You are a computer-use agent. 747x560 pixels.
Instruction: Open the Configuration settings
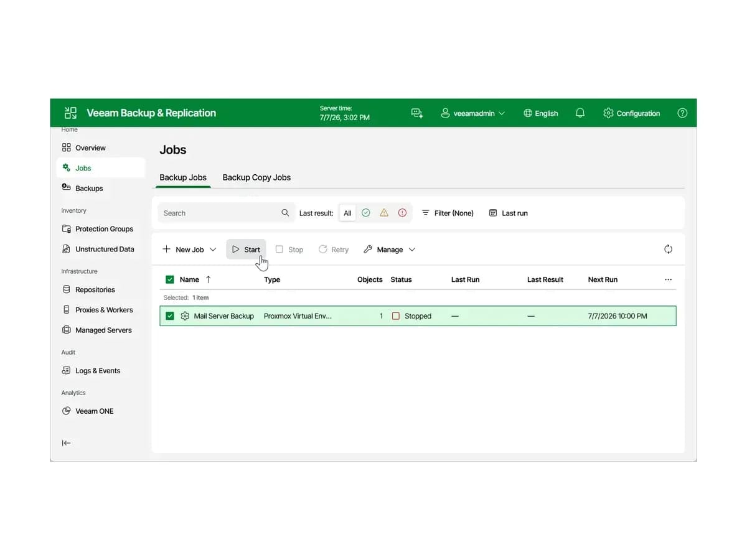632,113
